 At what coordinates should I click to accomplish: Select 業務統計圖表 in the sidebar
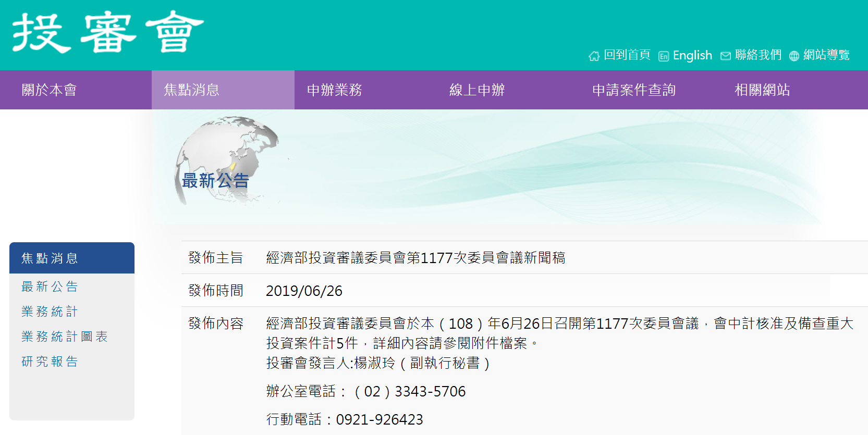click(65, 337)
